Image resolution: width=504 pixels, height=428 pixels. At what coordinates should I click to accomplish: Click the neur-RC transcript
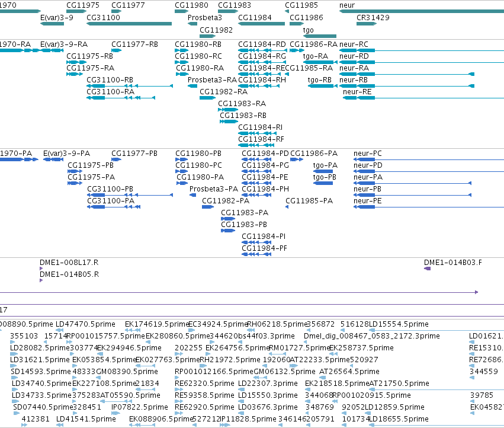click(x=422, y=50)
